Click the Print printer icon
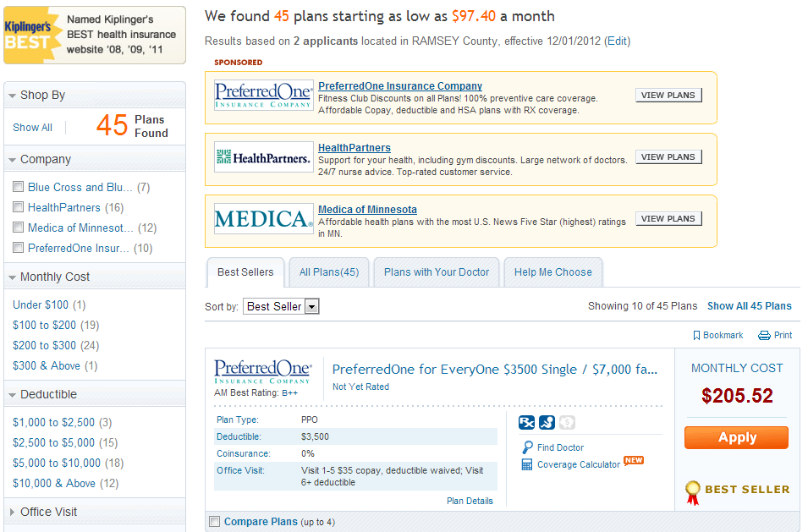This screenshot has width=808, height=532. [x=764, y=336]
